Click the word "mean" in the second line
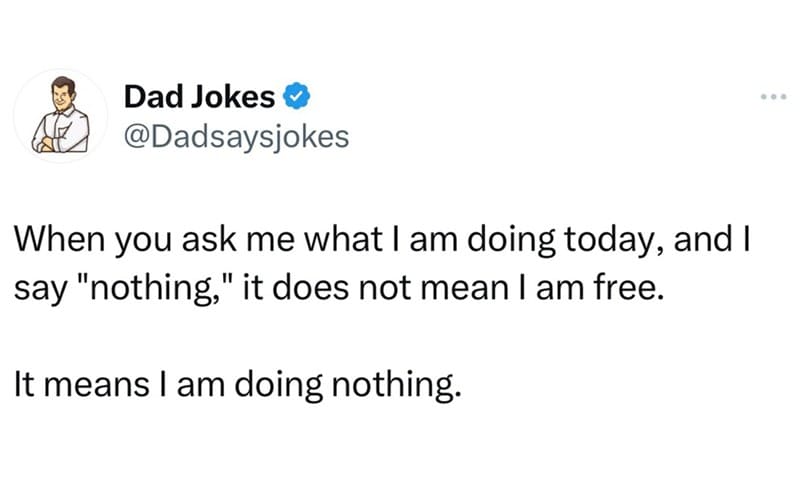Viewport: 800px width, 481px height. [x=464, y=288]
